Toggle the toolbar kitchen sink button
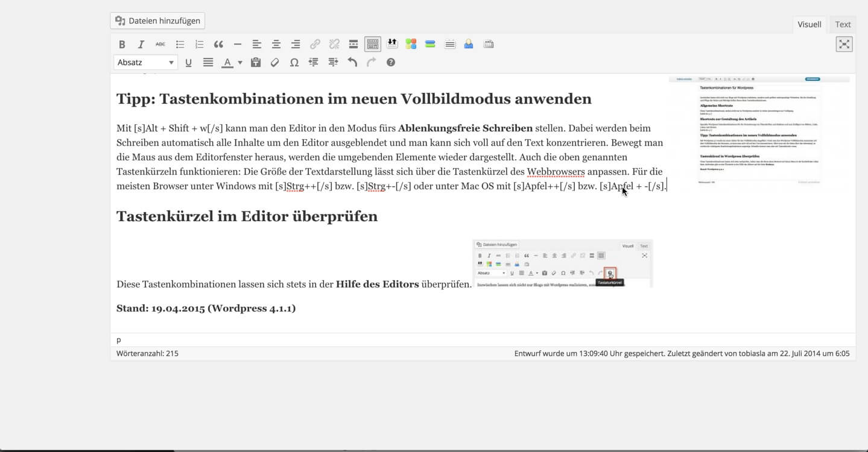This screenshot has width=868, height=452. tap(373, 44)
